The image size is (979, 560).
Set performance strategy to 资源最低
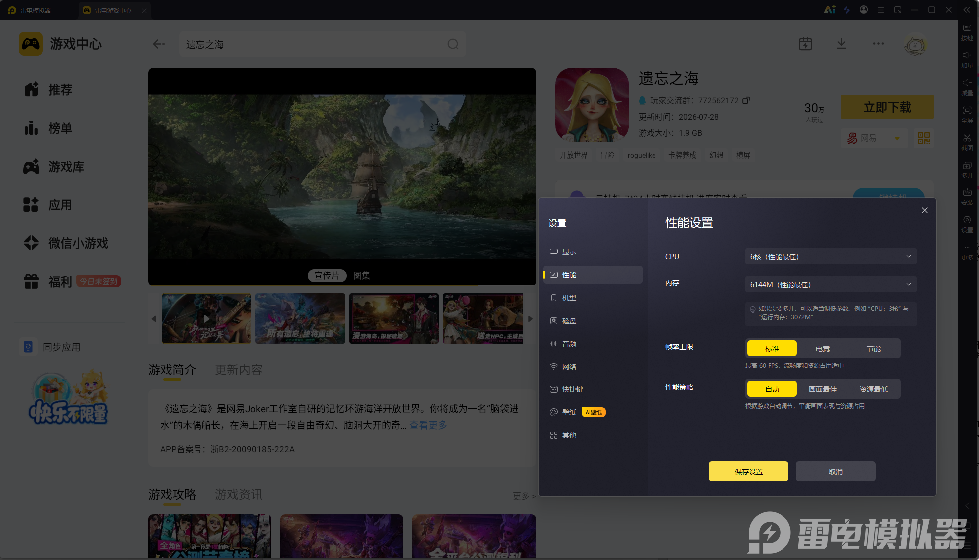[874, 389]
